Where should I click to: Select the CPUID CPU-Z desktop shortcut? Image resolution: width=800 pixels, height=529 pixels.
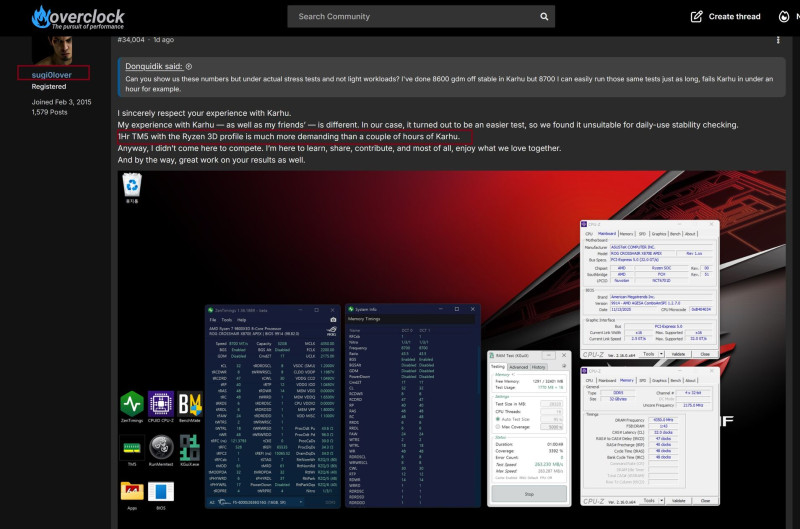pyautogui.click(x=161, y=407)
